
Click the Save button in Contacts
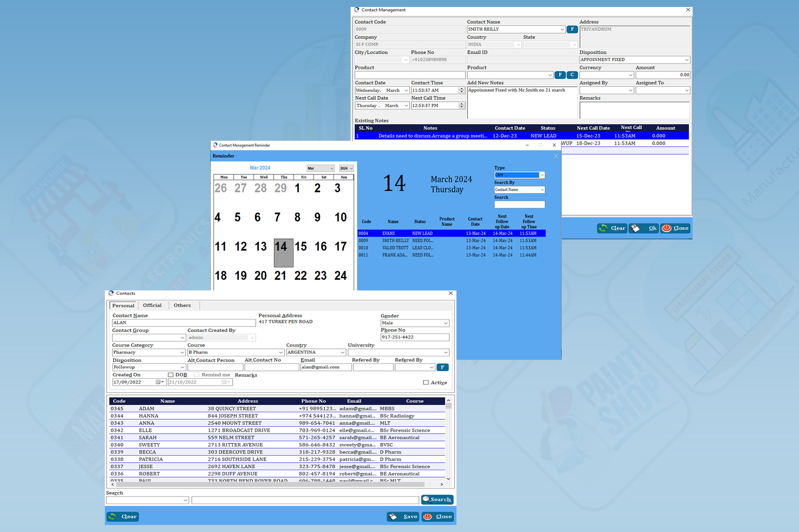(403, 517)
